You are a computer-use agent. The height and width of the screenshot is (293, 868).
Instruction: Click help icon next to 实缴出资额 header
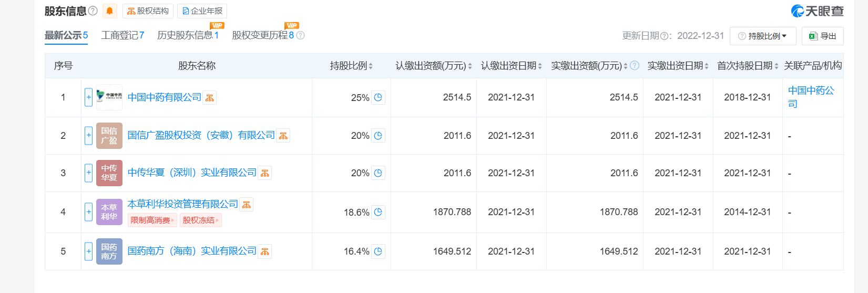(x=635, y=66)
